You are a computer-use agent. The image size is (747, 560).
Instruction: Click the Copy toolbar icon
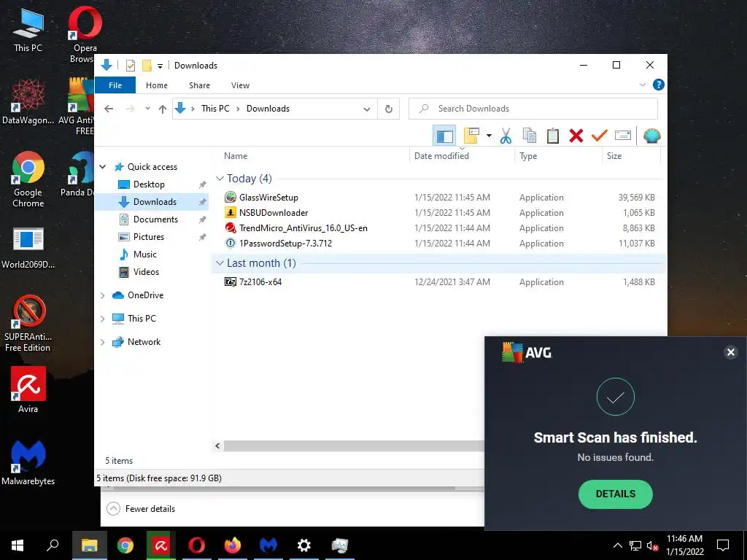point(530,136)
